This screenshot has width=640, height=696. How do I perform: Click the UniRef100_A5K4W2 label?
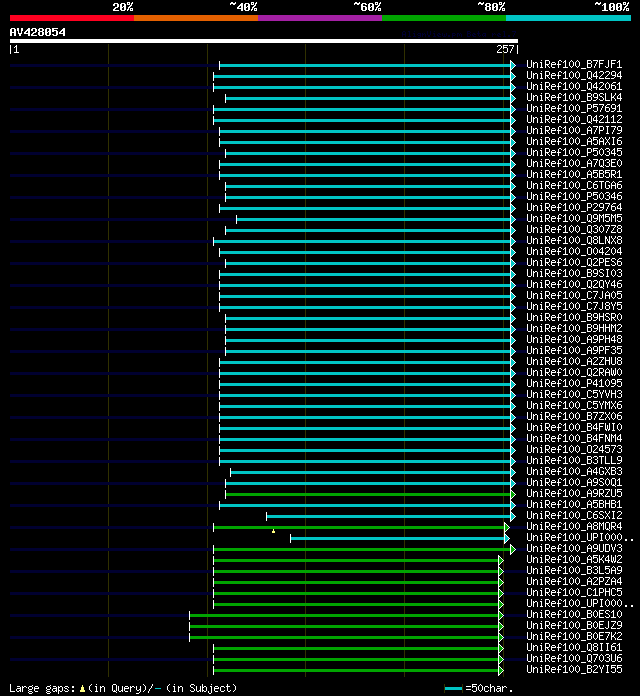coord(574,559)
